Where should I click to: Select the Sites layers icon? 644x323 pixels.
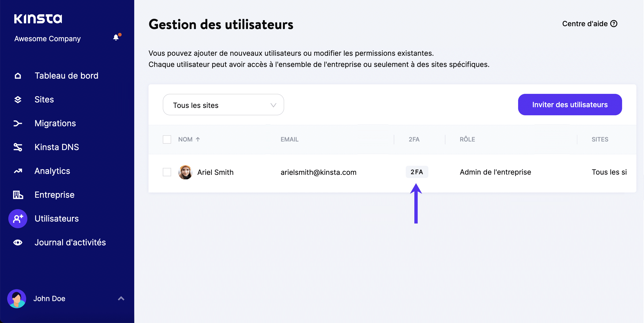(18, 99)
